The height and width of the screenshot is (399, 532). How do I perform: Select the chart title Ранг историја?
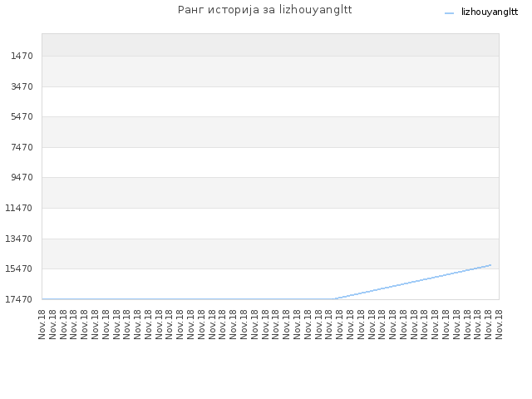[x=264, y=10]
